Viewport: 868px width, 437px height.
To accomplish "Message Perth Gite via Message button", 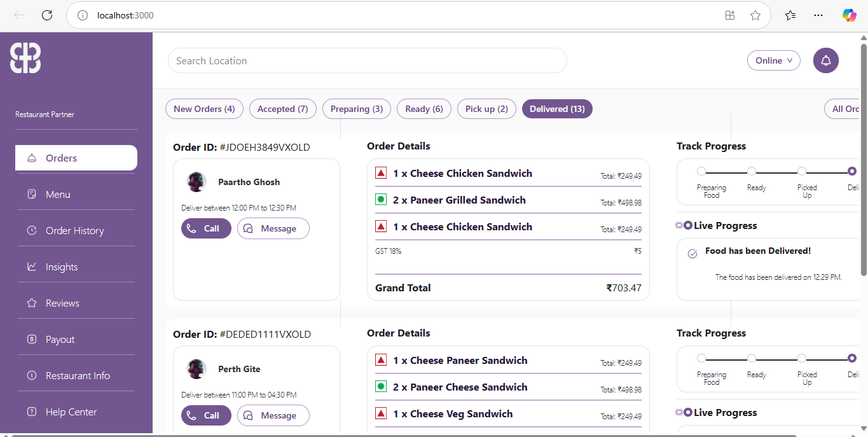I will pyautogui.click(x=273, y=415).
